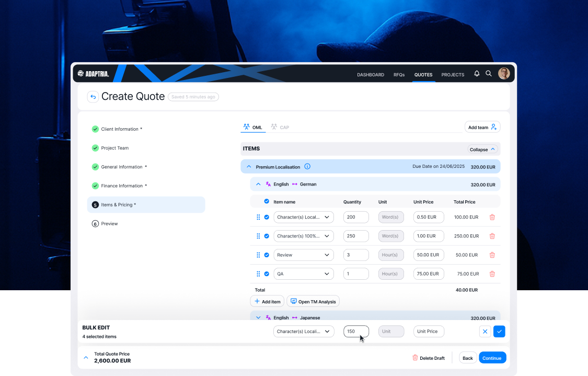
Task: Click the bulk edit Unit field
Action: 391,332
